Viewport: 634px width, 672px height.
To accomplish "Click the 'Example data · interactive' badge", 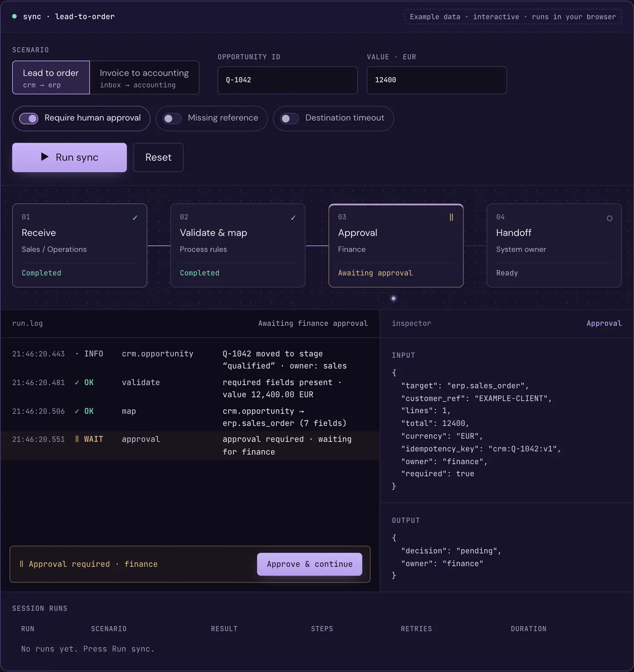I will (x=513, y=17).
